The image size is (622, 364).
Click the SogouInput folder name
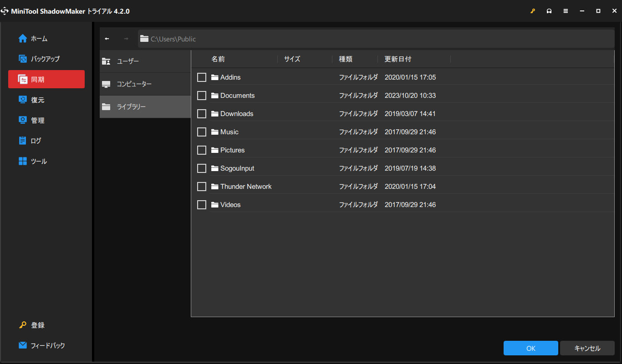click(237, 168)
